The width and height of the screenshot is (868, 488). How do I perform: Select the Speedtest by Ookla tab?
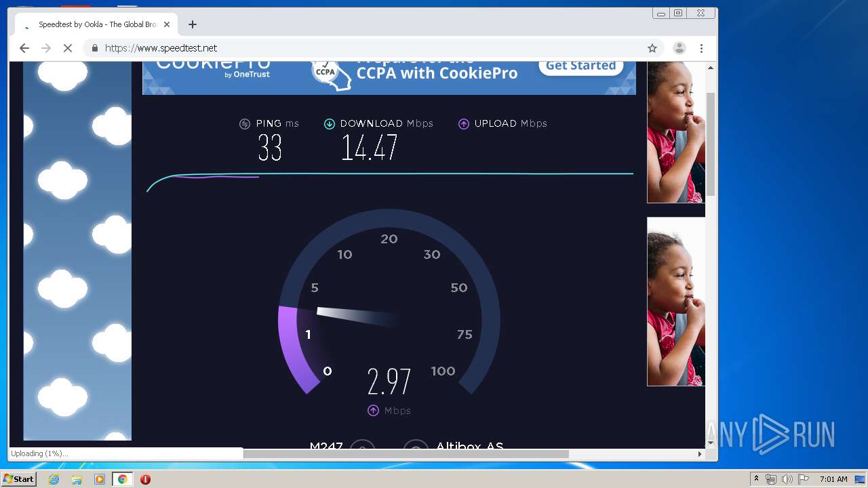click(x=96, y=24)
